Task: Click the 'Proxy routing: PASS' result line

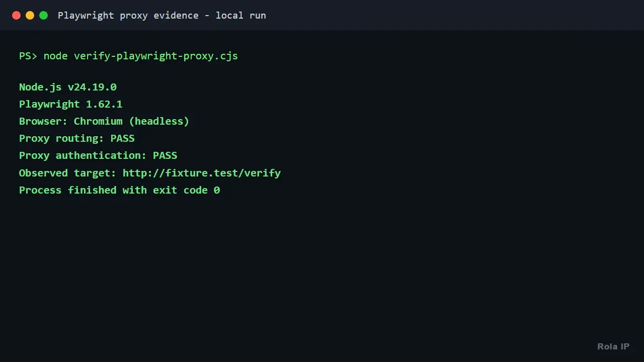Action: click(x=77, y=138)
